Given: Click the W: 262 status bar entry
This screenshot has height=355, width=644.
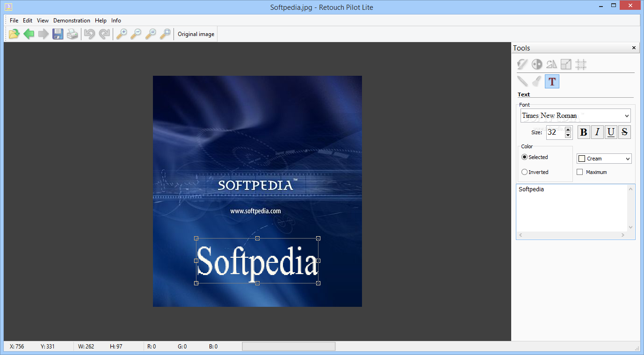Looking at the screenshot, I should [x=86, y=347].
